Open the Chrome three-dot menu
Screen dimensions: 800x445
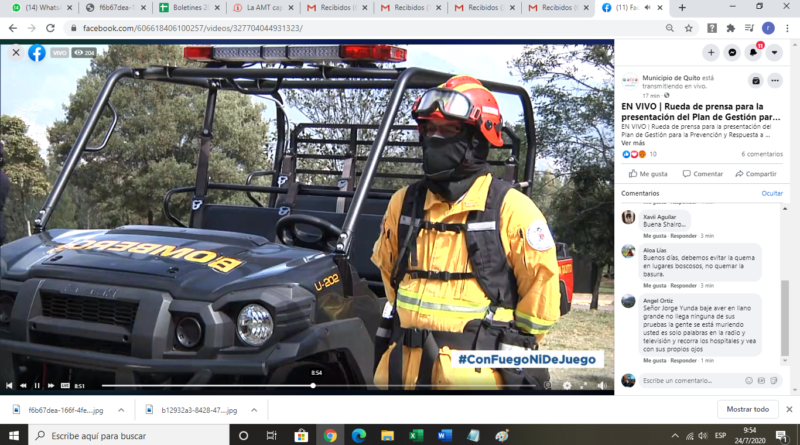787,28
